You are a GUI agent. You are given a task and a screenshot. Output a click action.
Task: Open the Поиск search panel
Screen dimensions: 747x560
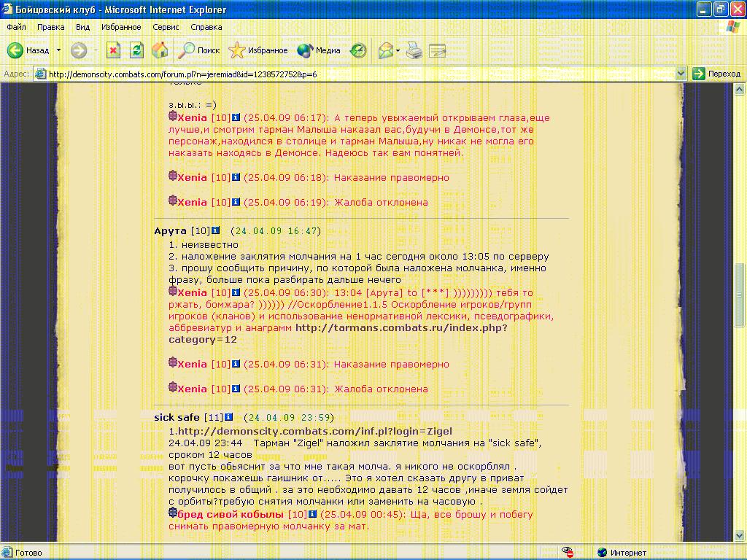(200, 50)
